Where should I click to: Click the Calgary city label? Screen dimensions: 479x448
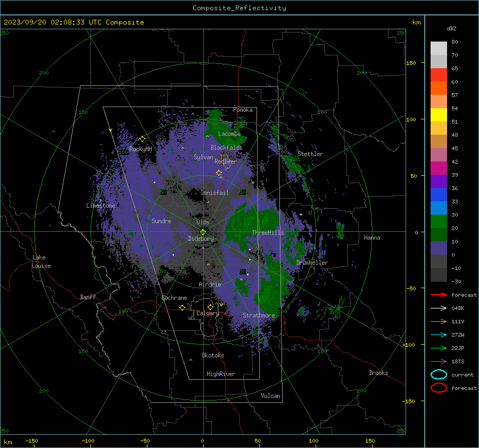click(208, 313)
